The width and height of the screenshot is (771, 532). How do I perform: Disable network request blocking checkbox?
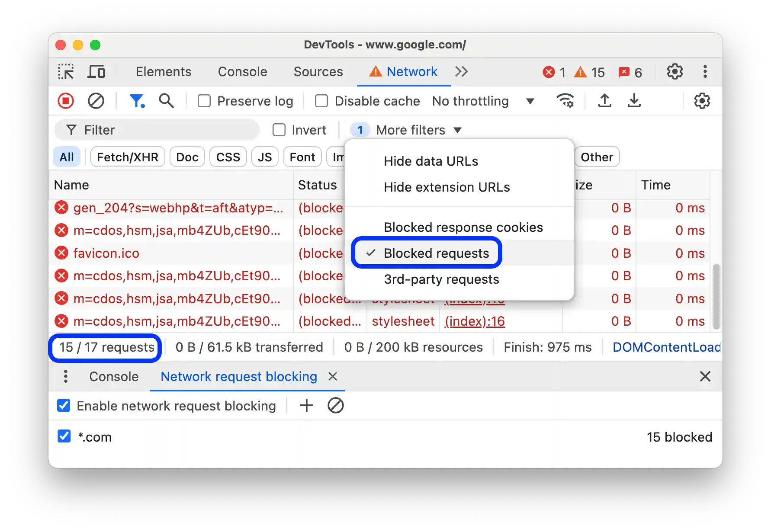pos(64,405)
